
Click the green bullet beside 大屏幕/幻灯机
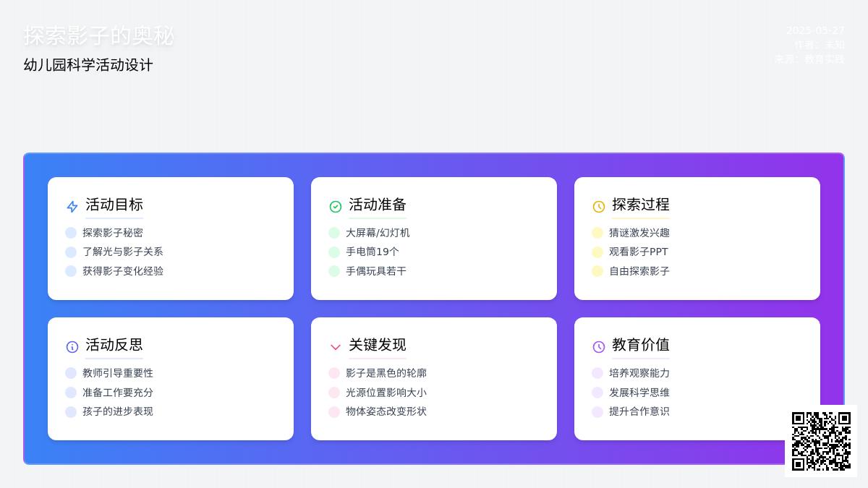[334, 233]
